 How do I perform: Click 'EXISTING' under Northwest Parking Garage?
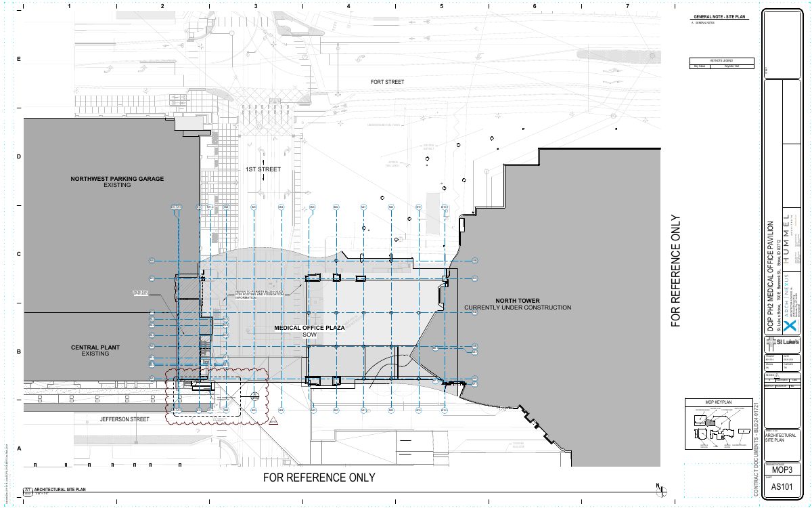coord(117,185)
